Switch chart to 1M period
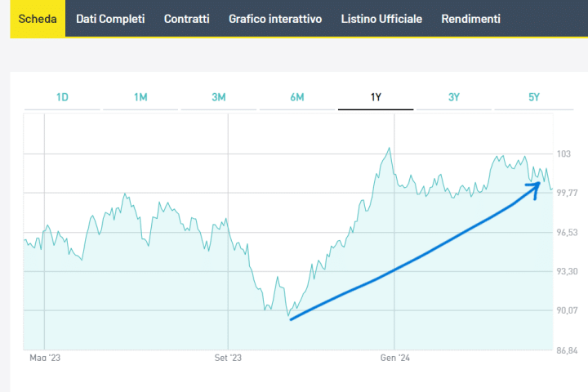588x392 pixels. (140, 97)
